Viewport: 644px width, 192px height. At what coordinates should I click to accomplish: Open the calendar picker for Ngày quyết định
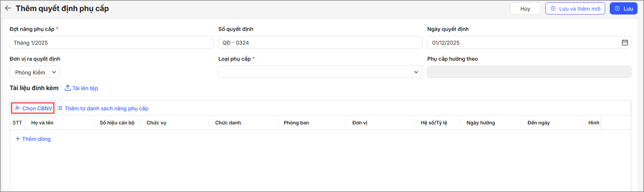click(625, 43)
